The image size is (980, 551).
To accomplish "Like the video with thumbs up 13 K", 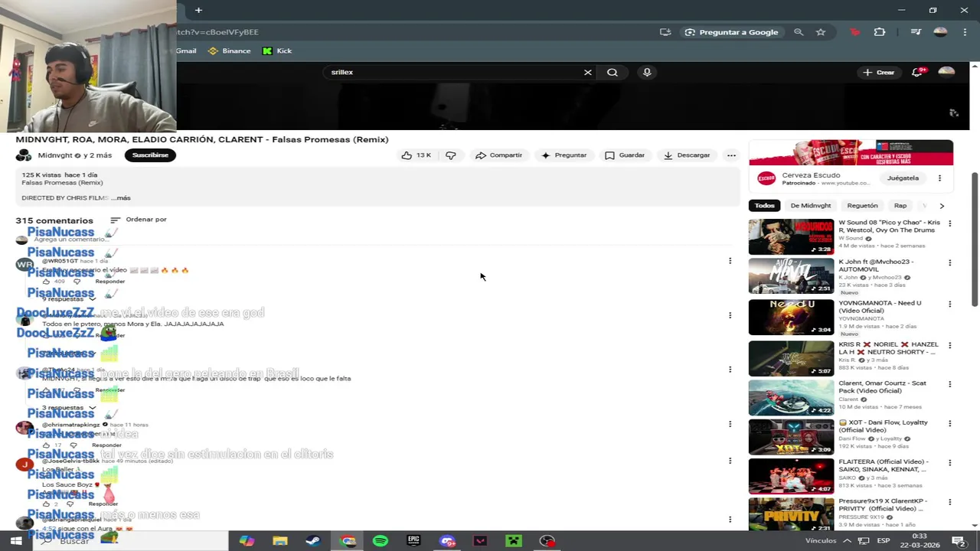I will [x=416, y=155].
